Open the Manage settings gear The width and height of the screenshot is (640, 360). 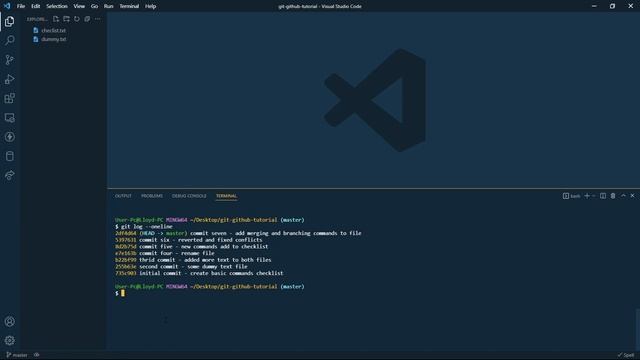click(9, 340)
